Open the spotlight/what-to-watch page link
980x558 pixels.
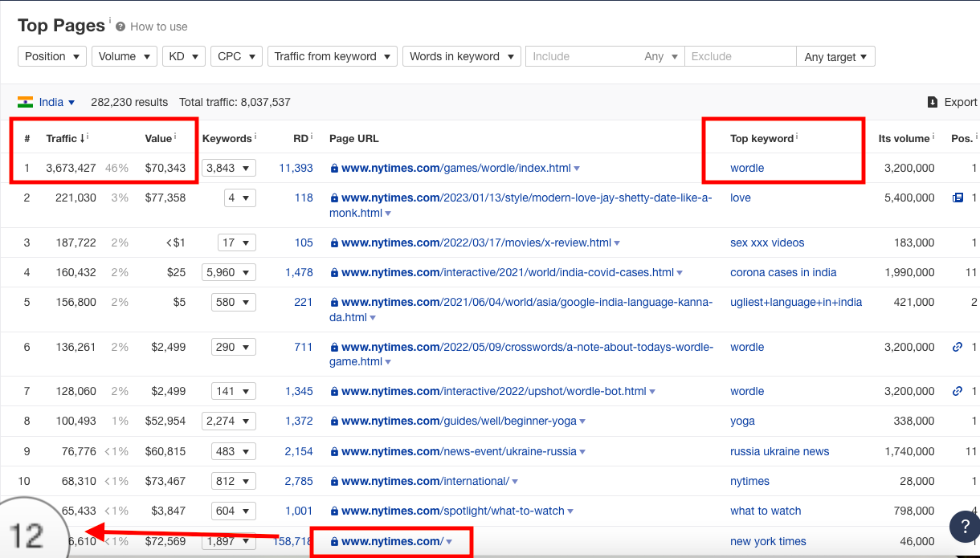453,511
